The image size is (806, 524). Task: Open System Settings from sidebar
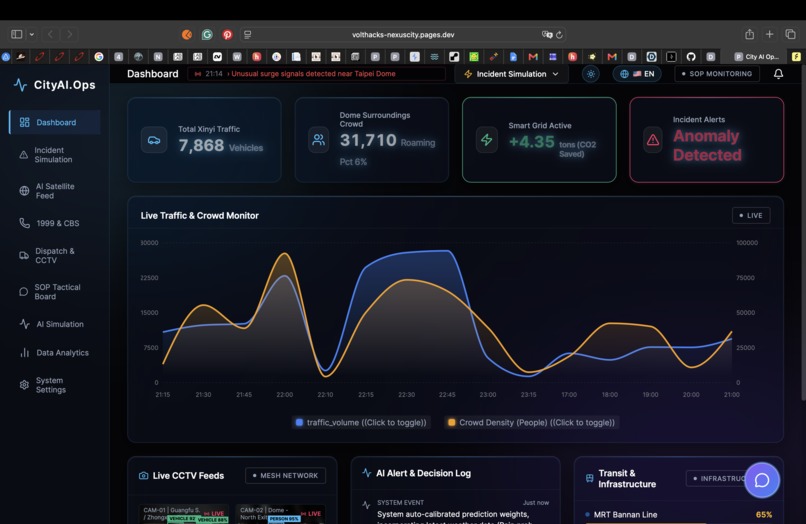[53, 385]
